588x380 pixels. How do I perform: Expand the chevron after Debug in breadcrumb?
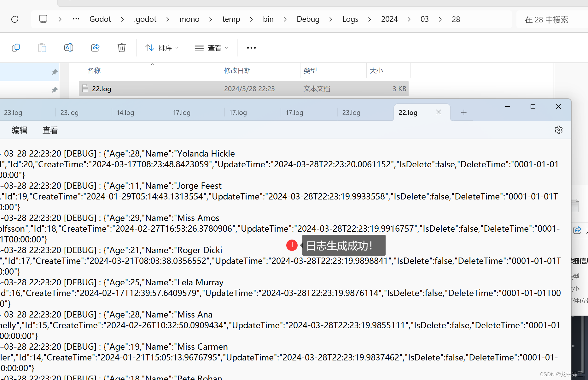point(331,20)
